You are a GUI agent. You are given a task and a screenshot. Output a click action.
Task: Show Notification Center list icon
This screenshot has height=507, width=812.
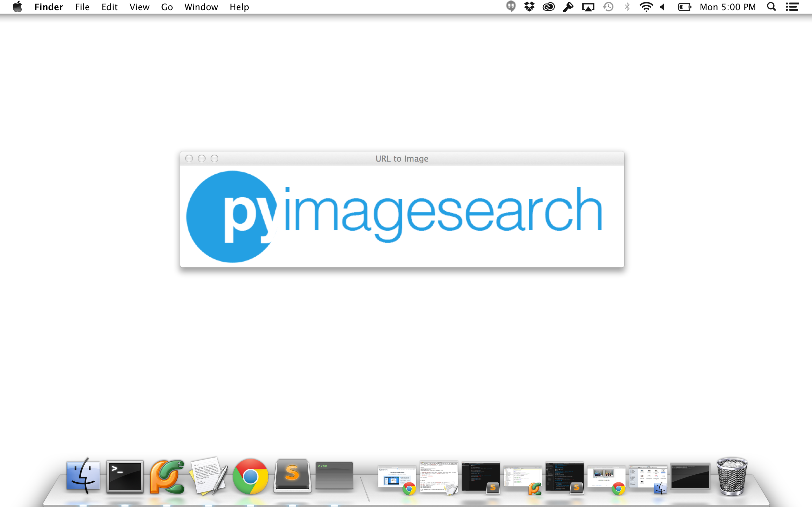[792, 7]
